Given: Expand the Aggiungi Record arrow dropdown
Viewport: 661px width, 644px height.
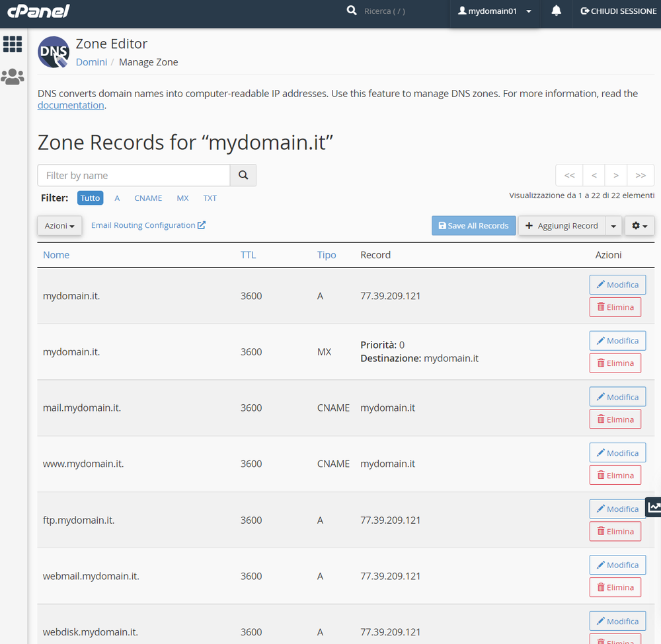Looking at the screenshot, I should click(x=613, y=226).
